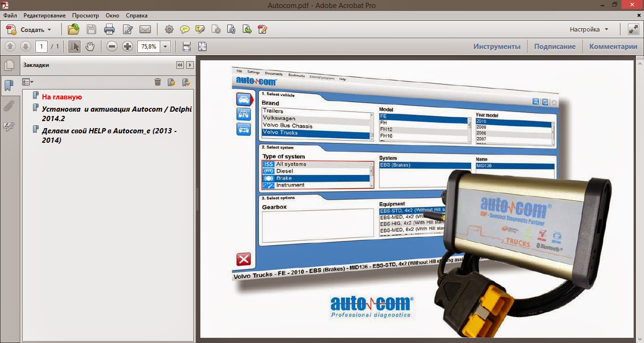644x343 pixels.
Task: Click the page icon with the green arrow
Action: click(x=247, y=30)
